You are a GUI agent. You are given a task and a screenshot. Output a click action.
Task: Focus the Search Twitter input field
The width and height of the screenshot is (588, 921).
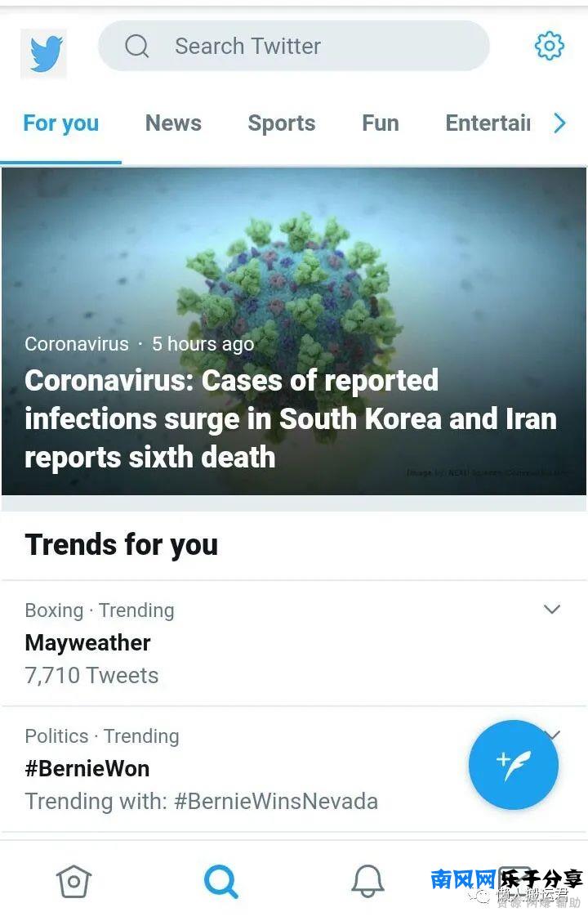pyautogui.click(x=310, y=46)
